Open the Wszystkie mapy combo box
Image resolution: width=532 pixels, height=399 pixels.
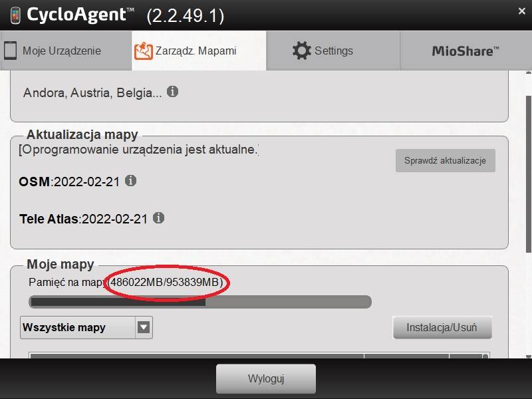pyautogui.click(x=86, y=327)
